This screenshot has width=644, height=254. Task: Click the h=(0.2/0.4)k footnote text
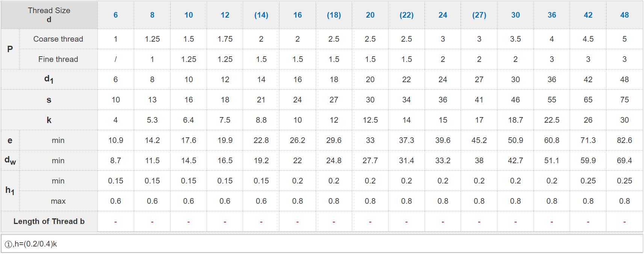(35, 244)
